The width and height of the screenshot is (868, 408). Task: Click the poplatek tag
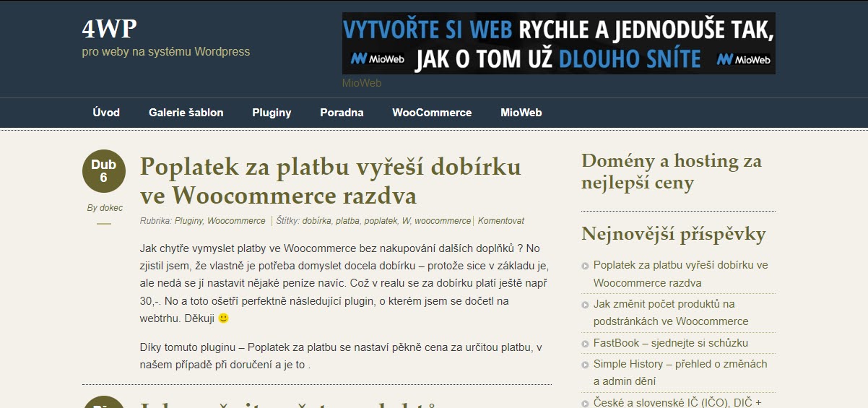click(379, 221)
